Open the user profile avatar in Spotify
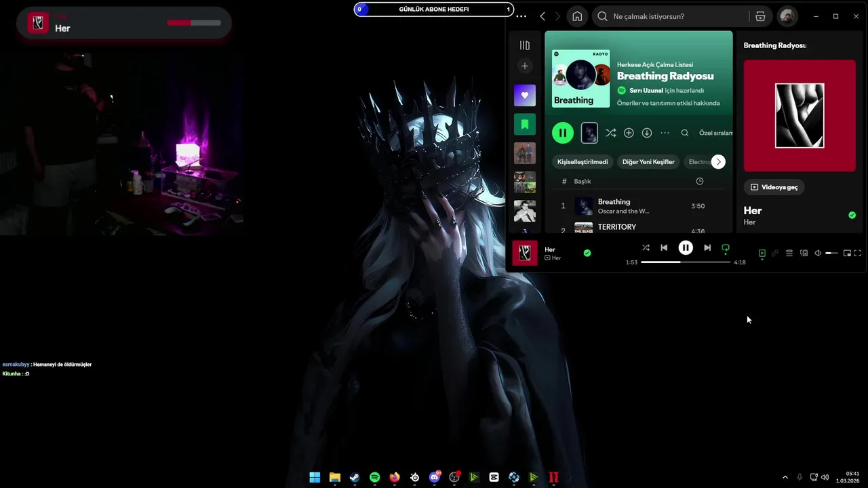Image resolution: width=868 pixels, height=488 pixels. tap(787, 16)
